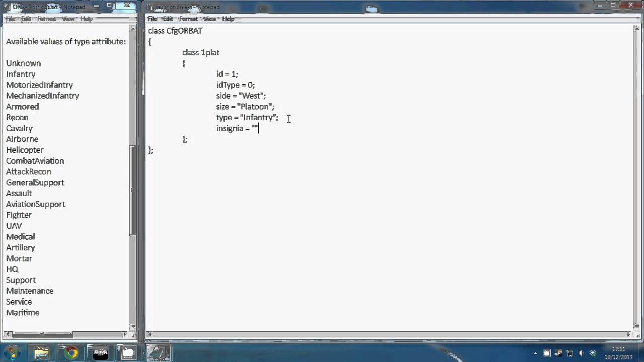Open Help menu in description.ext Notepad window
The width and height of the screenshot is (644, 362).
[x=228, y=19]
